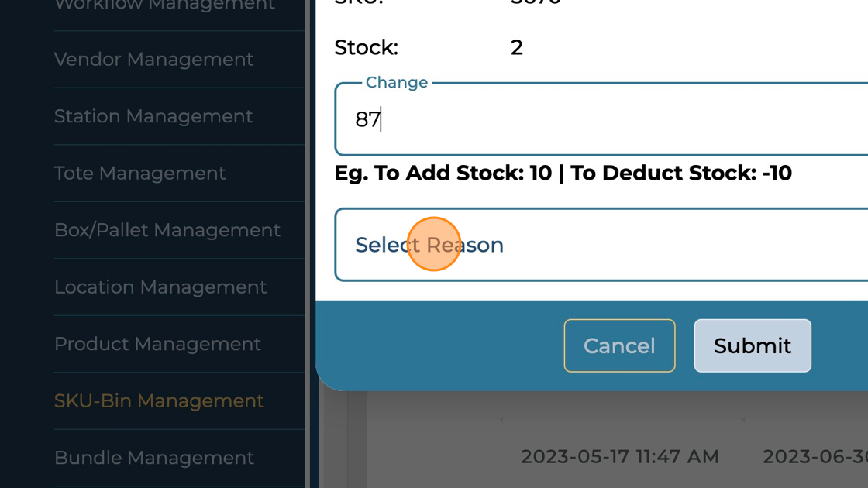
Task: Open Station Management
Action: [x=153, y=115]
